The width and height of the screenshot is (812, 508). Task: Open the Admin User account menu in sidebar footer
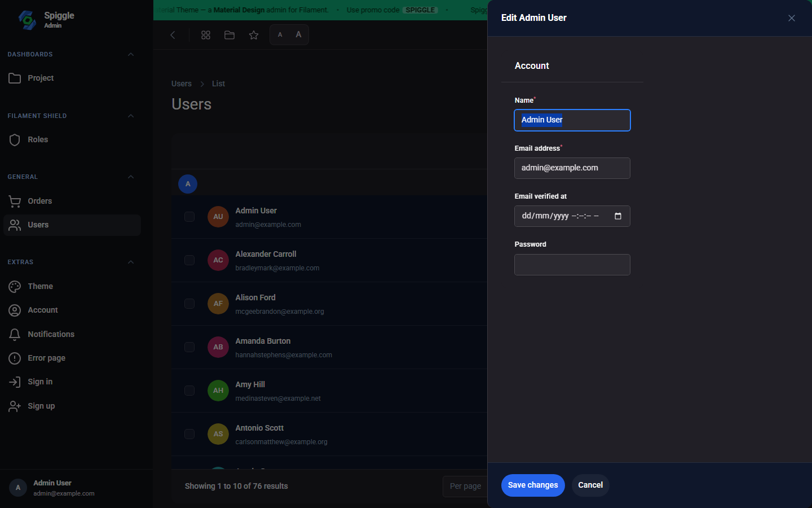tap(76, 488)
